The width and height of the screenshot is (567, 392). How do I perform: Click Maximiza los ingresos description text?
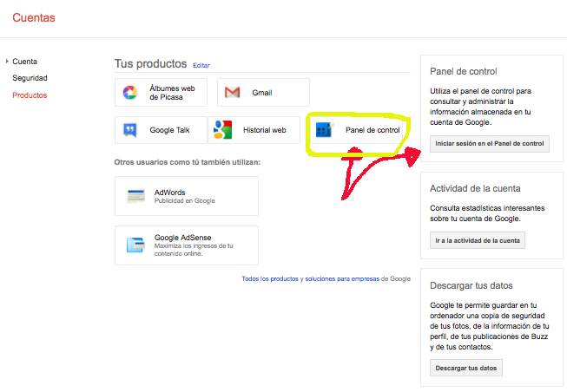click(x=194, y=250)
